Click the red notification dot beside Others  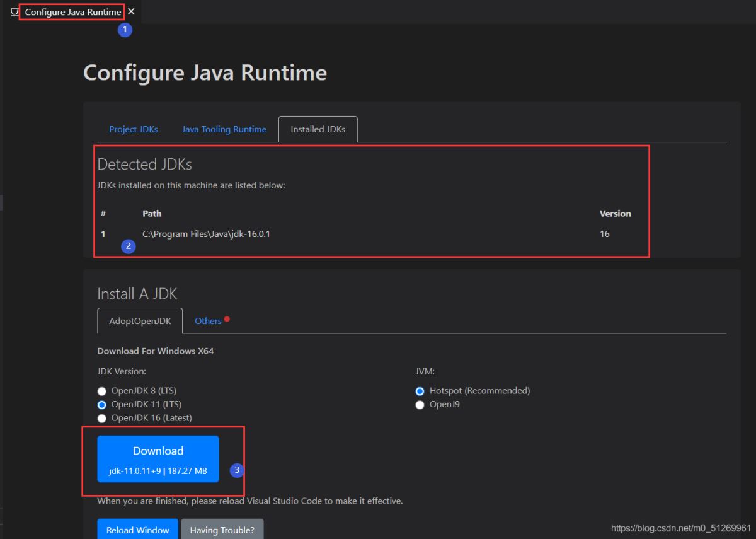point(227,319)
